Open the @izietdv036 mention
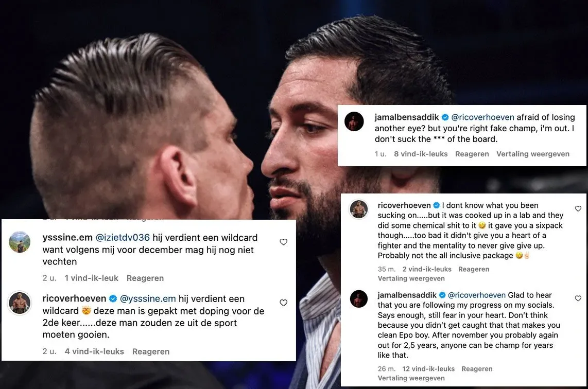Screen dimensions: 588x389 [x=123, y=238]
